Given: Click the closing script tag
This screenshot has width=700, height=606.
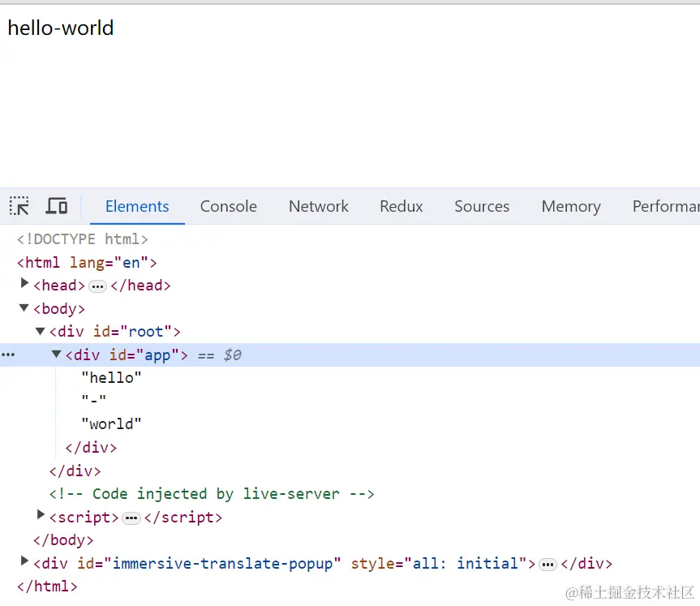Looking at the screenshot, I should 183,517.
